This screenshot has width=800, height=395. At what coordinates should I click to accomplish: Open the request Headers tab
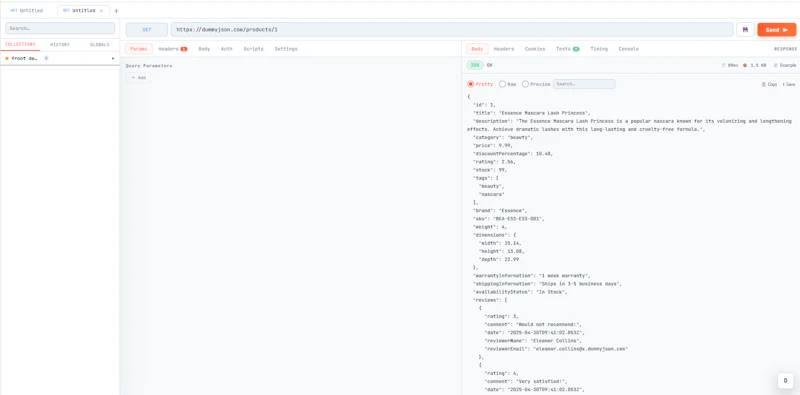click(172, 49)
